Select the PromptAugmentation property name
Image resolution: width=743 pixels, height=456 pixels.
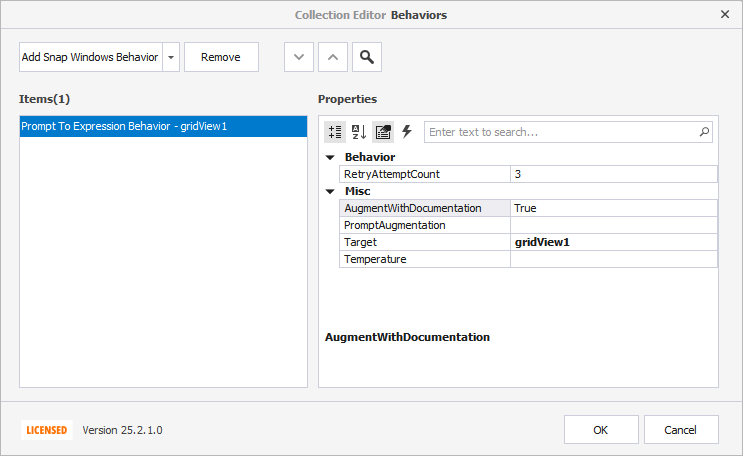tap(425, 225)
